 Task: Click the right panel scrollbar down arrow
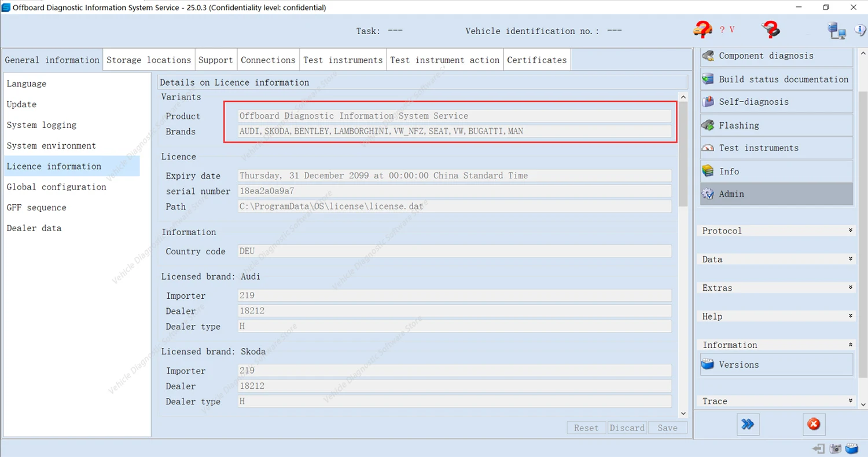click(863, 404)
